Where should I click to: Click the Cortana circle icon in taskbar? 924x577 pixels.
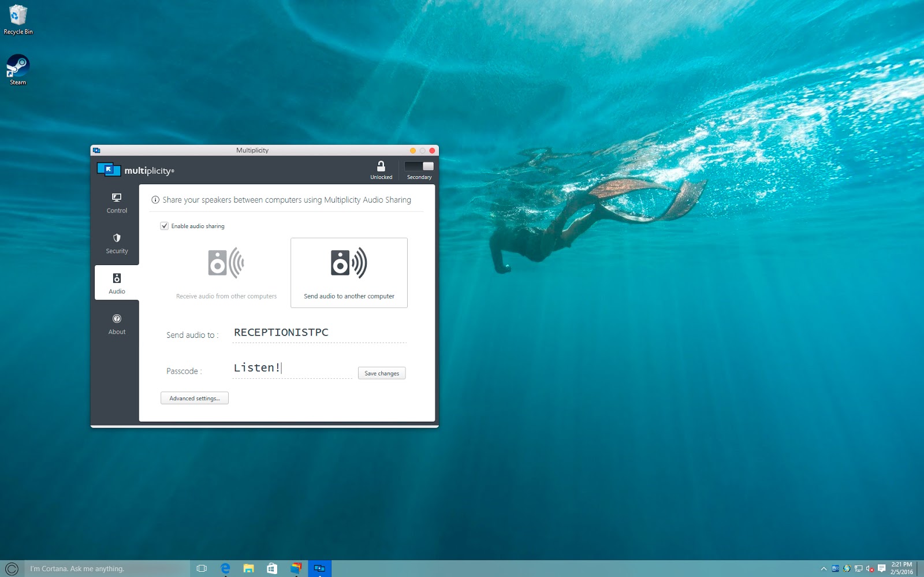[x=12, y=568]
